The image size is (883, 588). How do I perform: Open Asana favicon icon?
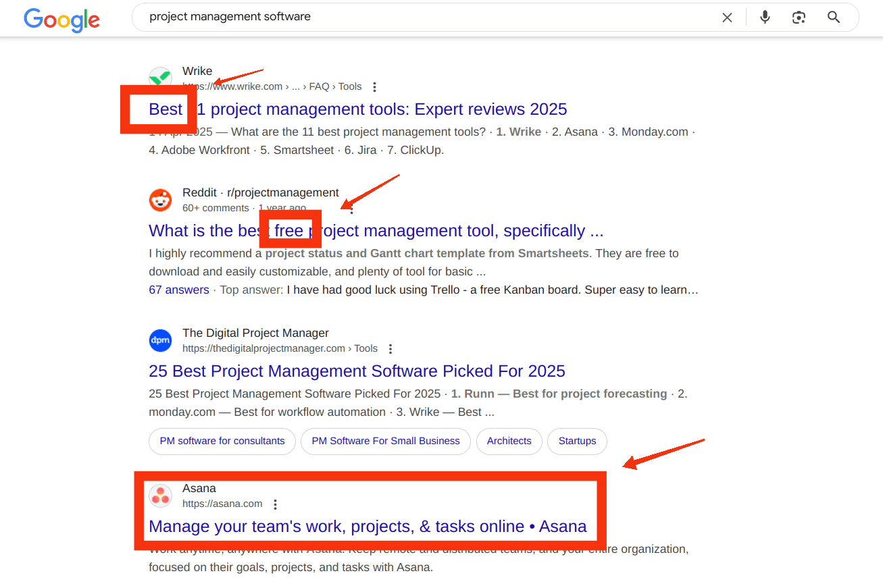coord(160,496)
